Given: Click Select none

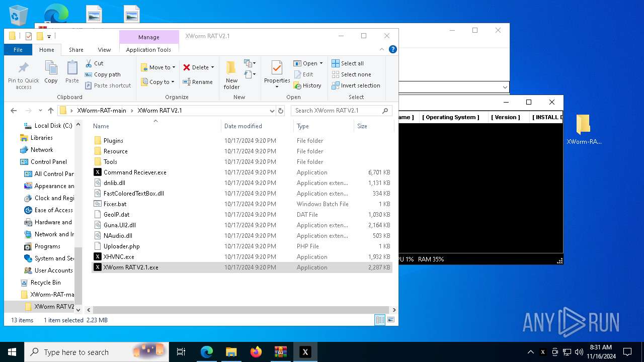Looking at the screenshot, I should click(351, 74).
